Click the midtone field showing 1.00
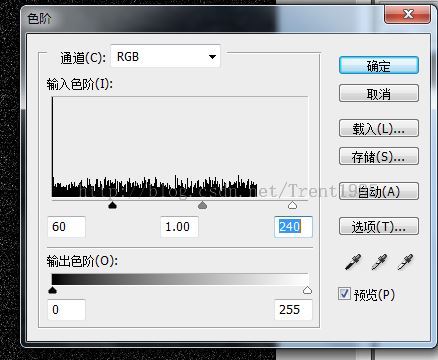Viewport: 438px width, 360px height. coord(179,227)
